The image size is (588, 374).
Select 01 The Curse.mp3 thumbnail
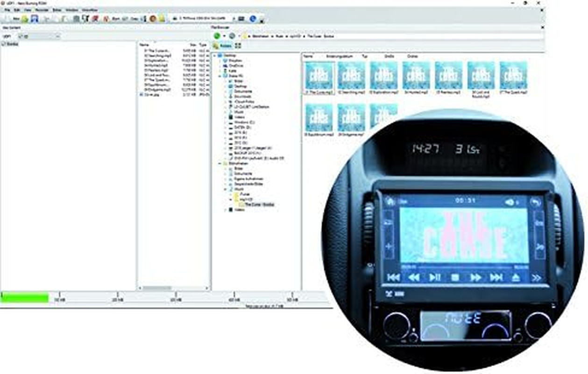[x=320, y=78]
